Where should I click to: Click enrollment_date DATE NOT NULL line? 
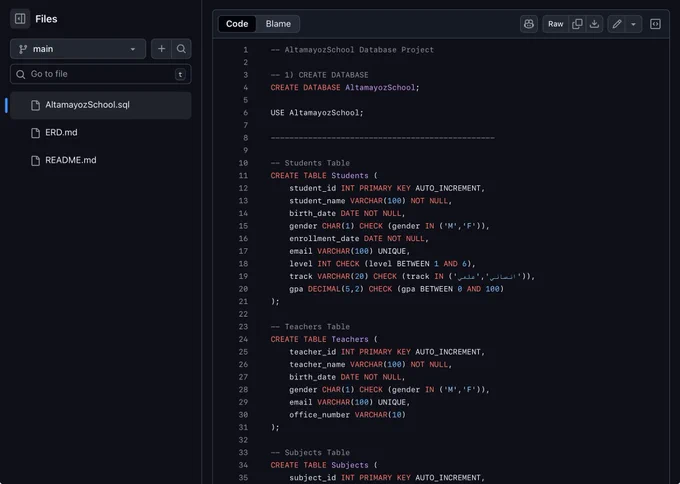pyautogui.click(x=359, y=239)
